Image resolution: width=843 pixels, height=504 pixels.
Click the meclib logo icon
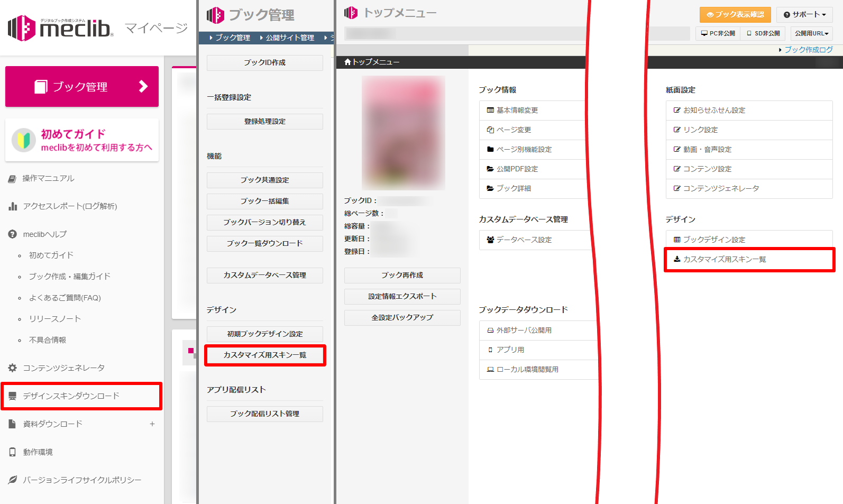(x=22, y=28)
